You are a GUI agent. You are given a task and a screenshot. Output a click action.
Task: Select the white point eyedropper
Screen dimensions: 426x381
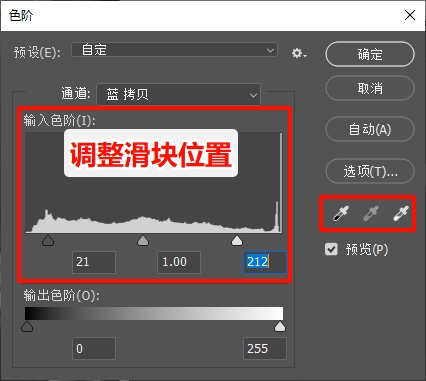click(400, 214)
